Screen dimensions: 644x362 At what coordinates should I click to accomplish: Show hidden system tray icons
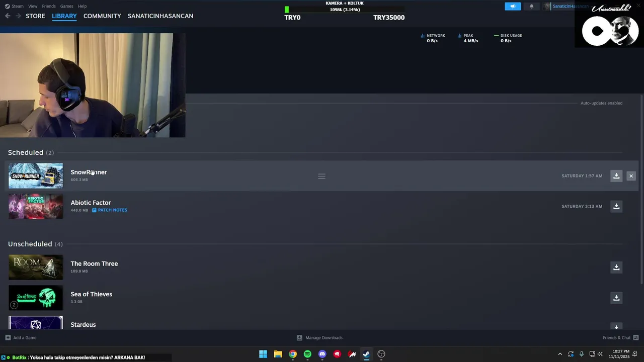[560, 354]
